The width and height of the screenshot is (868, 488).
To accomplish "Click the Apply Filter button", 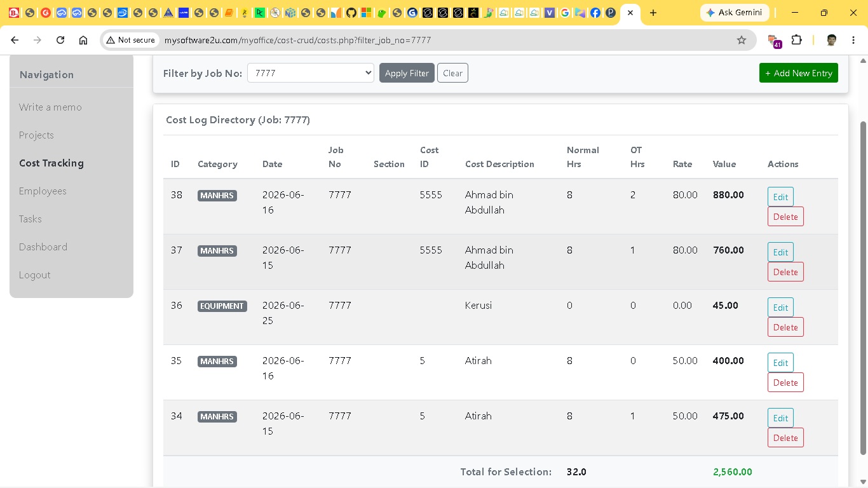I will click(x=407, y=73).
